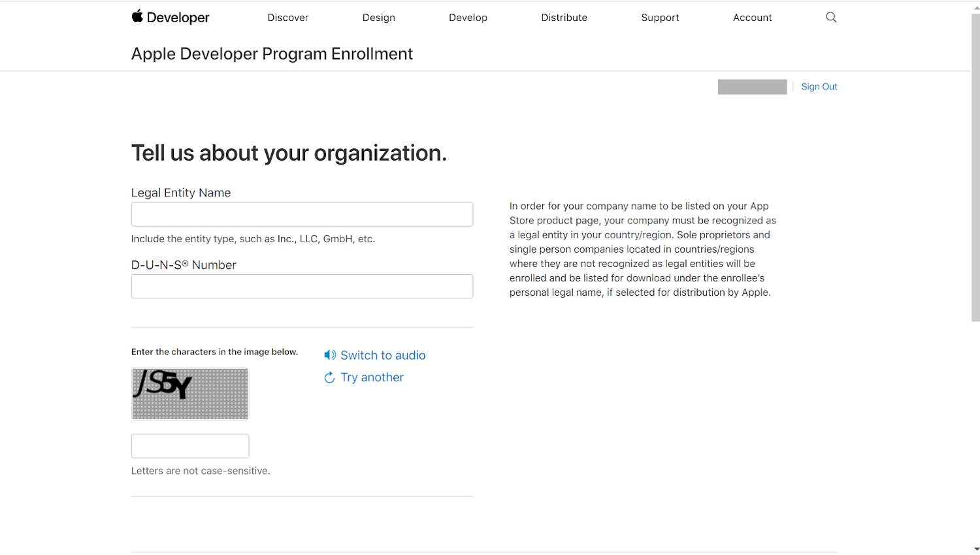The image size is (980, 555).
Task: Click "Enter the characters in the image below."
Action: (214, 352)
